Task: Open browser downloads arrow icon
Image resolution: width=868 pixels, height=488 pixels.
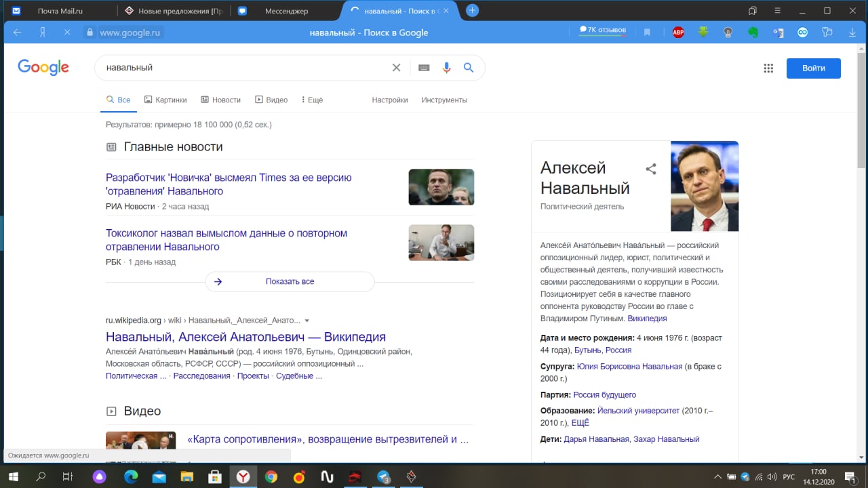Action: click(852, 32)
